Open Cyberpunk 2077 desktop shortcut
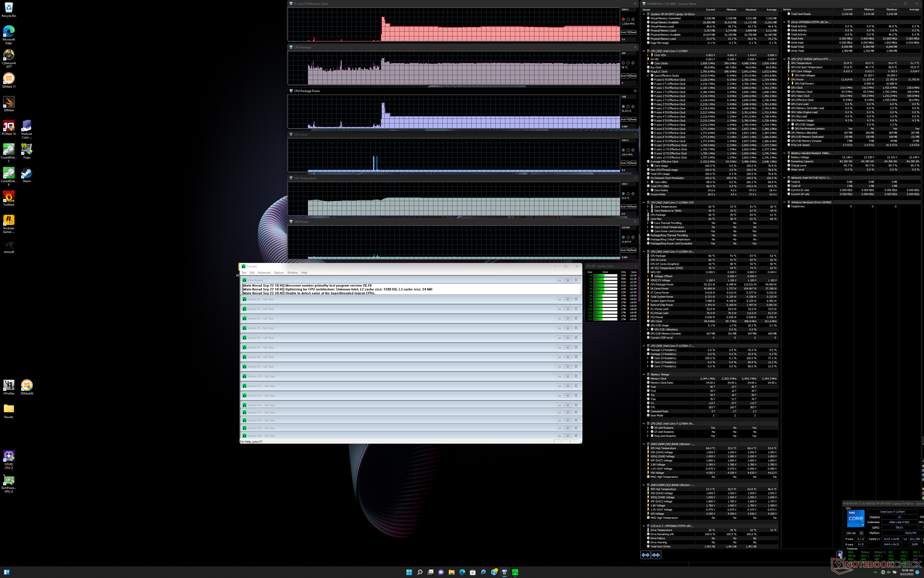The width and height of the screenshot is (924, 578). (9, 55)
